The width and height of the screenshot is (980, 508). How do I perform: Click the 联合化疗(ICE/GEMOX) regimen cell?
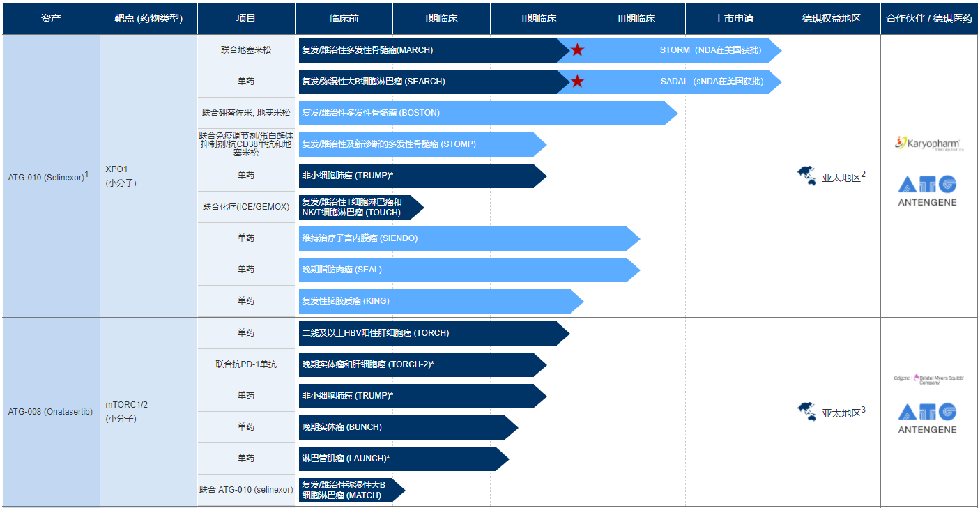tap(246, 207)
